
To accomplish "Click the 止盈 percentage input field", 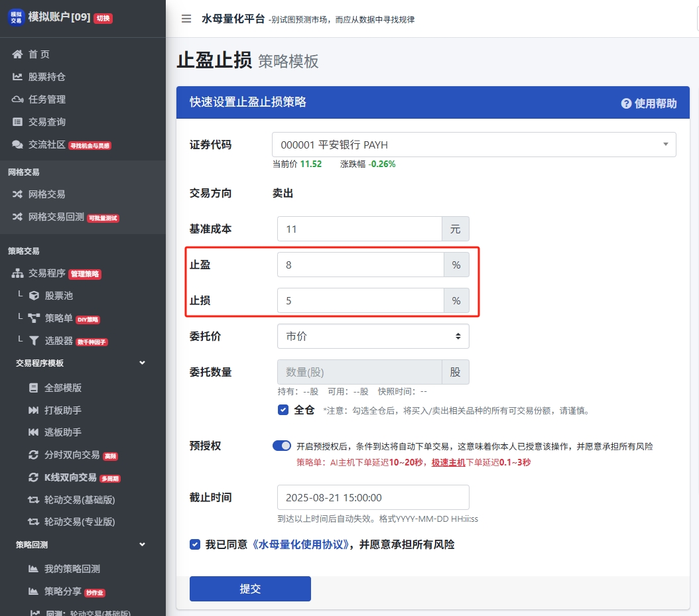I will click(x=360, y=265).
